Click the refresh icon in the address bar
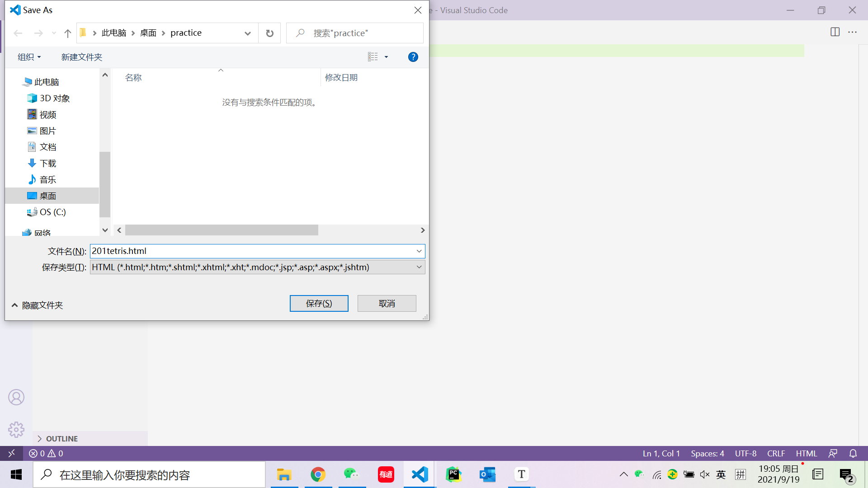 (269, 33)
